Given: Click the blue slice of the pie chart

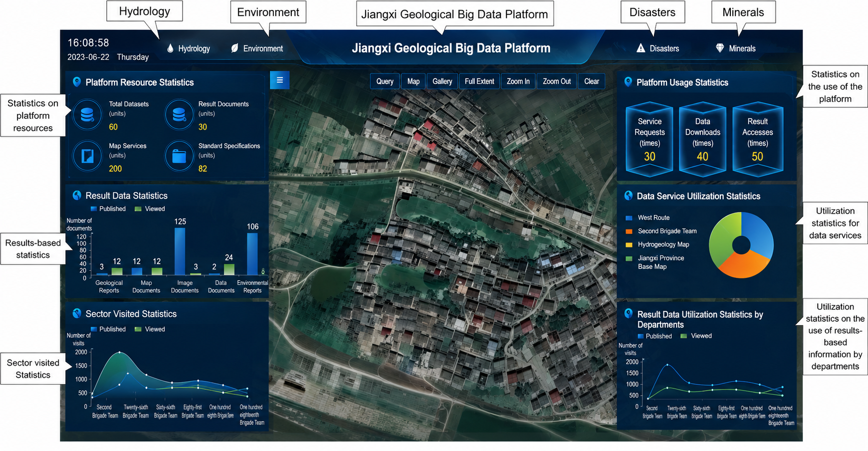Looking at the screenshot, I should click(759, 235).
